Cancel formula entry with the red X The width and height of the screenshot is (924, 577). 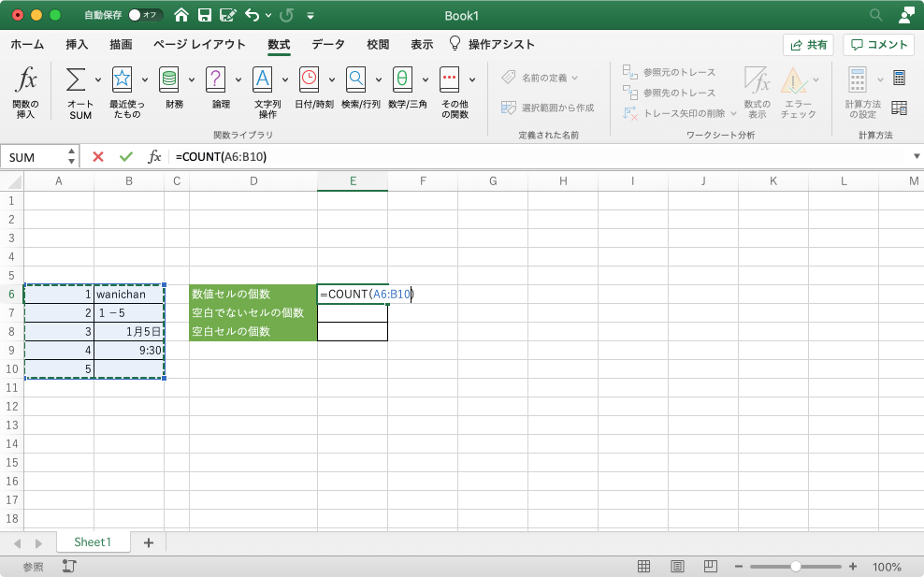tap(98, 157)
